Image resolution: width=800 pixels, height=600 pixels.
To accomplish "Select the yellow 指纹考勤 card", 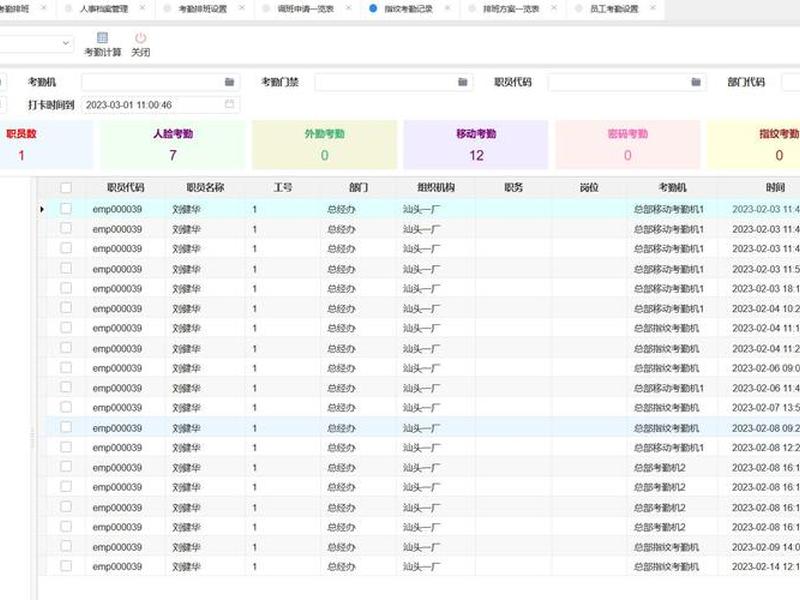I will [754, 145].
